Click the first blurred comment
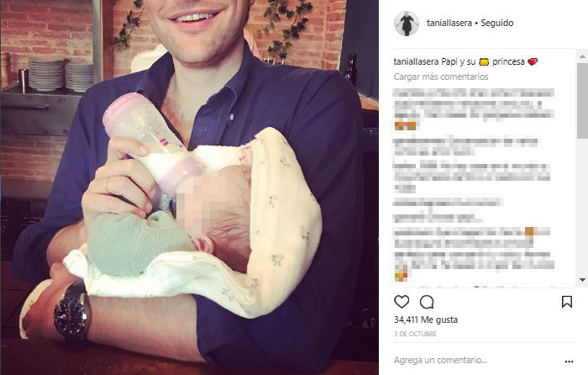Image resolution: width=588 pixels, height=375 pixels. pos(474,109)
